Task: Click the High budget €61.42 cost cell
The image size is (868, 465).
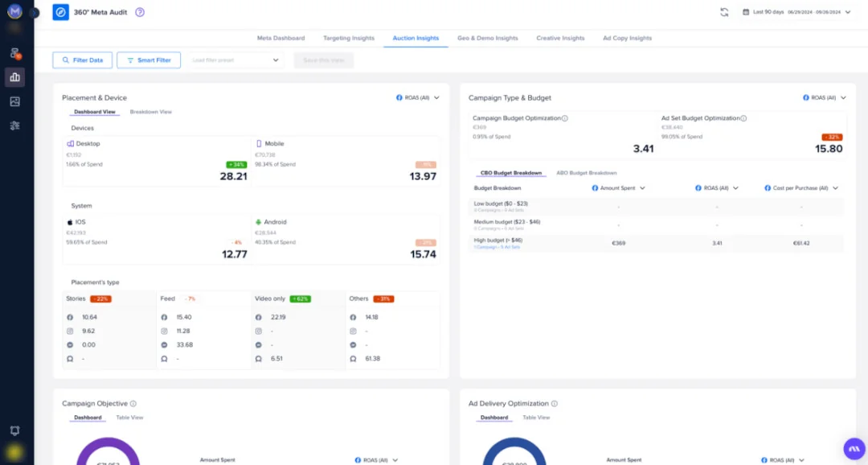Action: tap(801, 243)
